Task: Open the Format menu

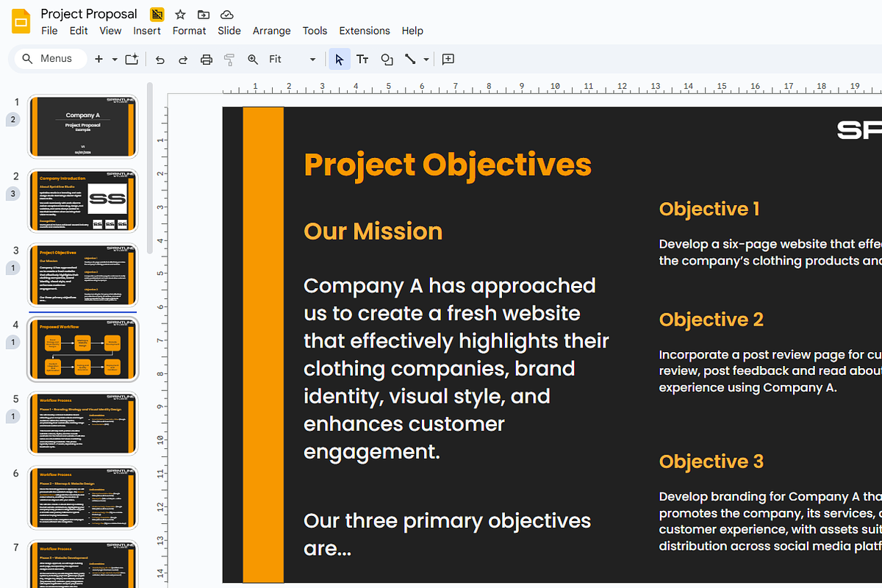Action: (189, 31)
